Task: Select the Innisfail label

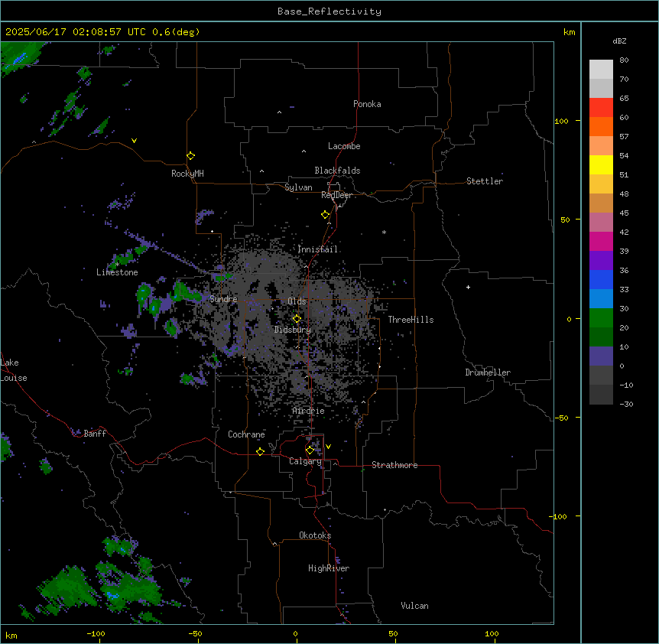Action: coord(318,249)
